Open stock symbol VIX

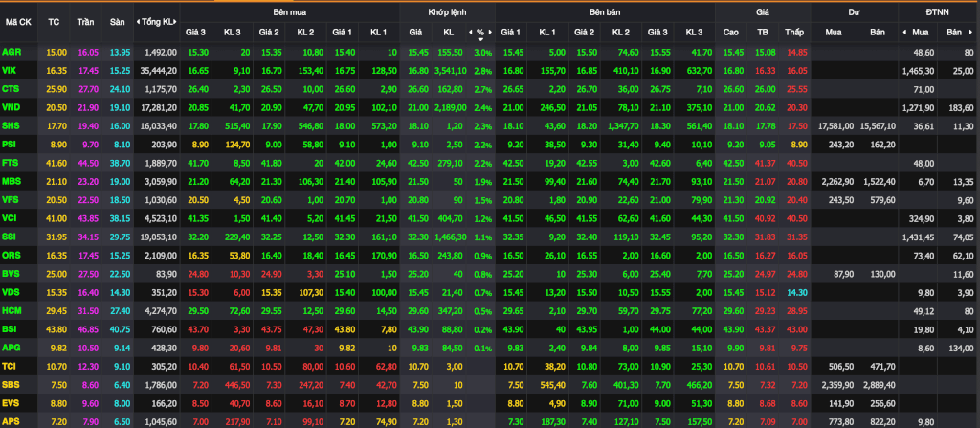point(10,68)
